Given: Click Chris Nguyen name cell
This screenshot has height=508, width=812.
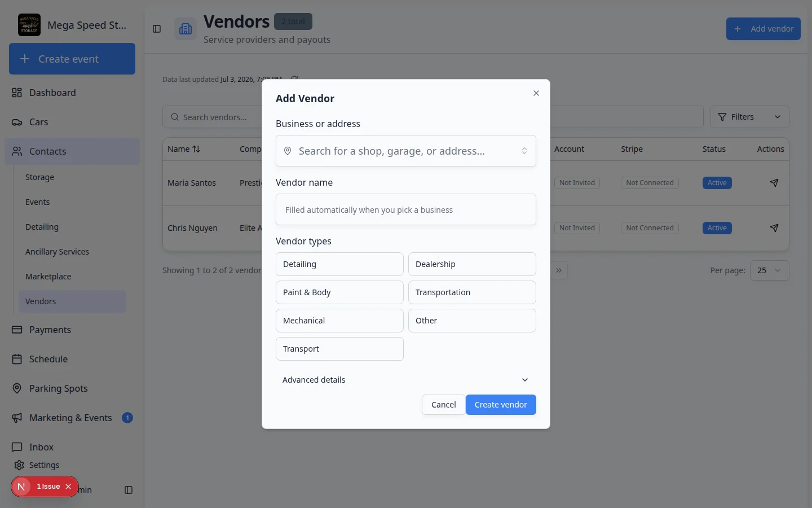Looking at the screenshot, I should click(x=192, y=228).
